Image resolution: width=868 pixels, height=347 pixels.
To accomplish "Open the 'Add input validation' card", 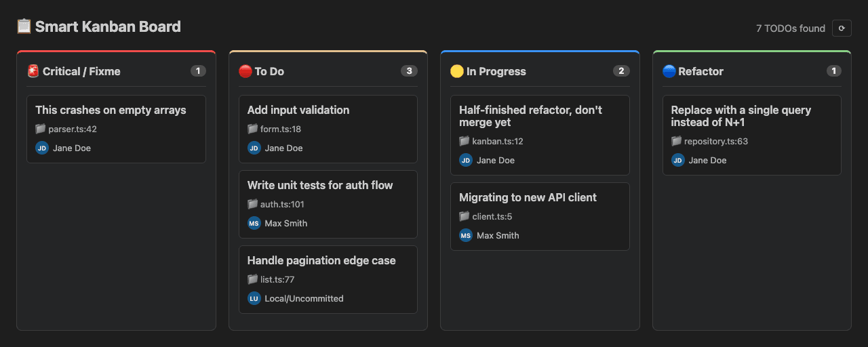I will [328, 129].
